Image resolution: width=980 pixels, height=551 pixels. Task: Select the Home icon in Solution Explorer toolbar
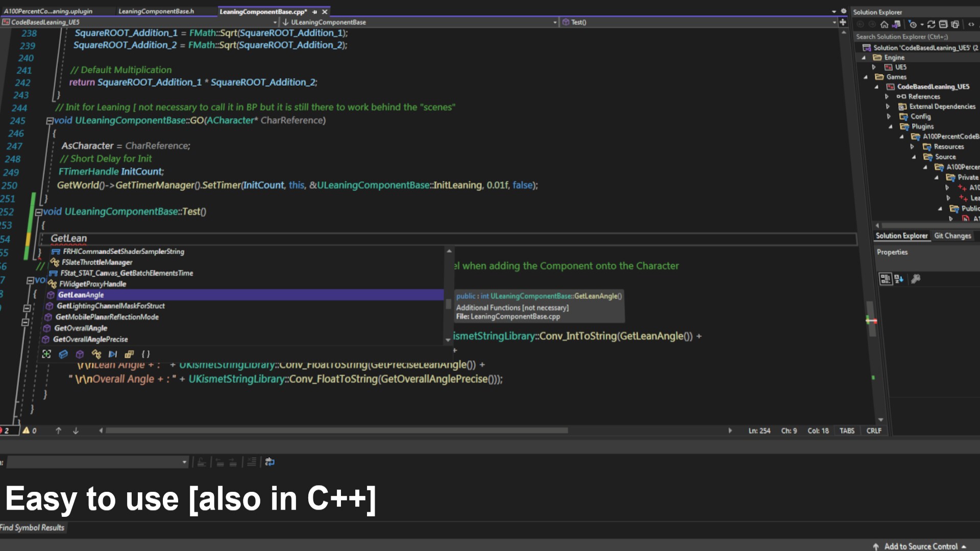(885, 24)
